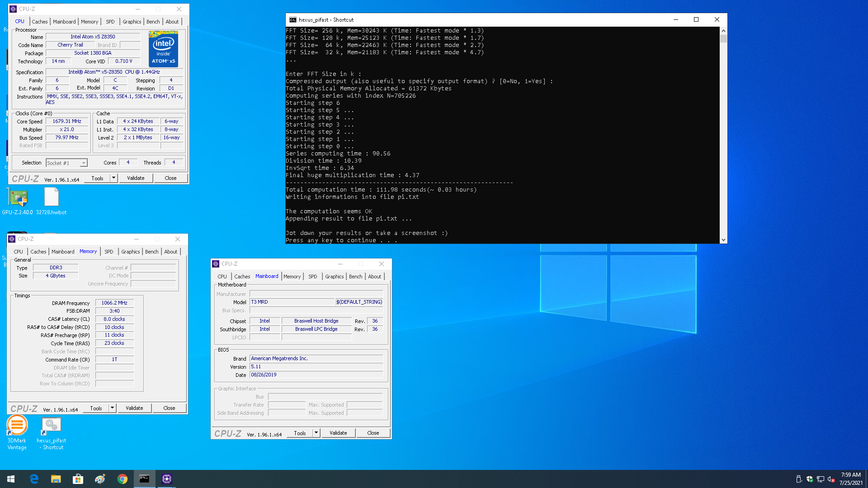Click CPU-Z Mainboard window title icon

216,264
